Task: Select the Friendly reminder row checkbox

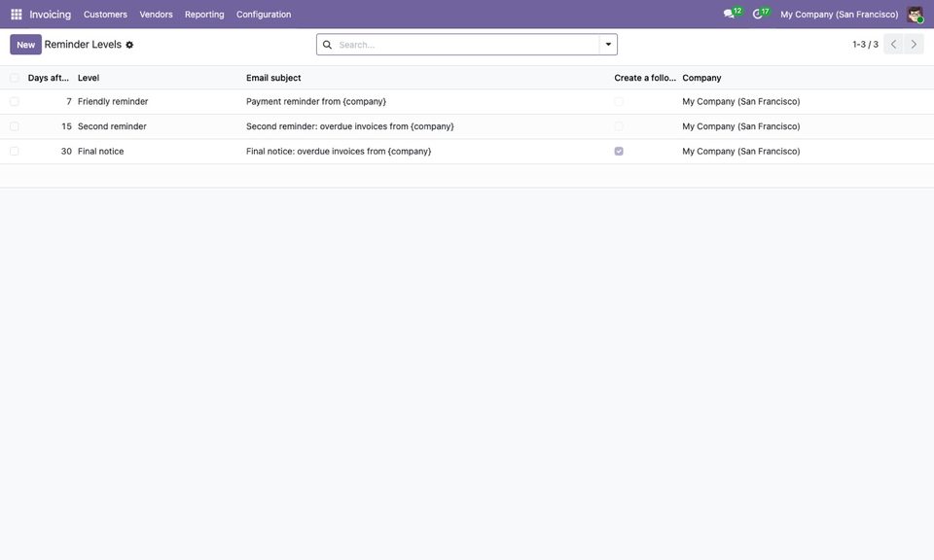Action: (15, 102)
